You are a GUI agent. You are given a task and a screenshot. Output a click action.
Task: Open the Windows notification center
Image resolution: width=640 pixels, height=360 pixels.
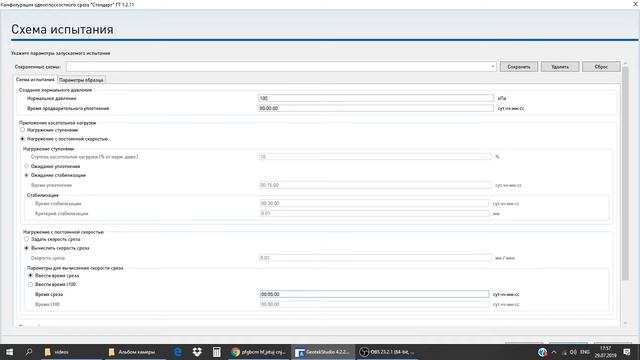627,352
